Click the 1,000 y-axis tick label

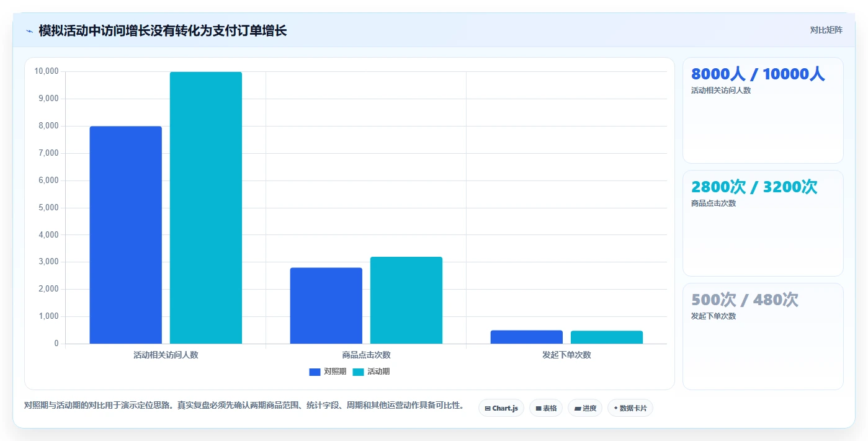point(48,316)
